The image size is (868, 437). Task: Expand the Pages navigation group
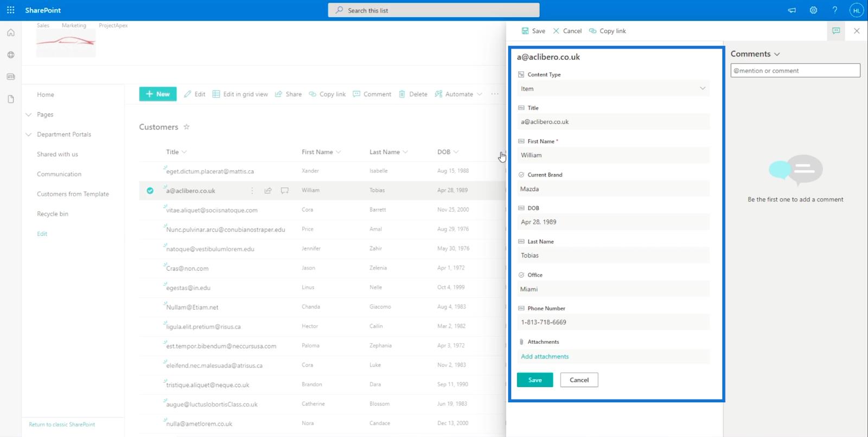point(29,114)
